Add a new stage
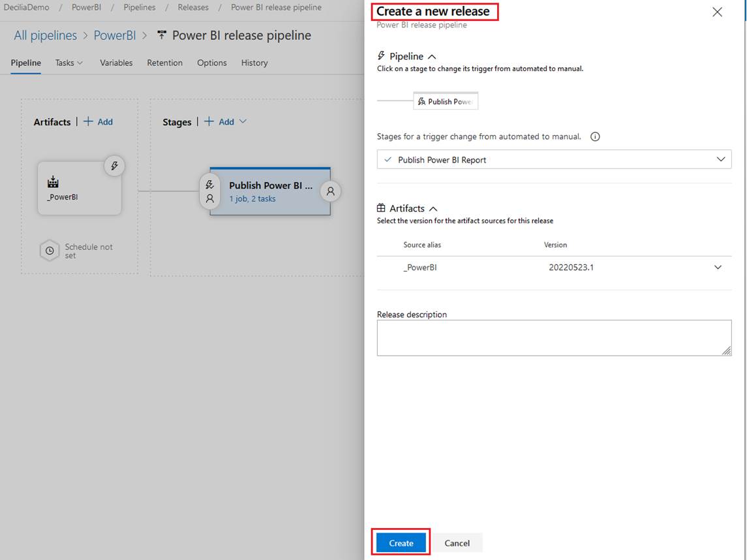Image resolution: width=747 pixels, height=560 pixels. [x=220, y=122]
